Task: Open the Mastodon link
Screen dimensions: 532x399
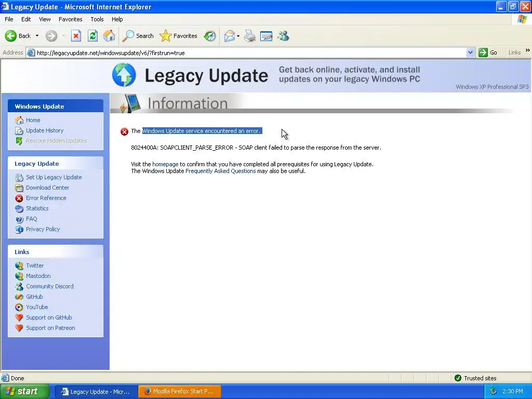Action: pos(38,276)
